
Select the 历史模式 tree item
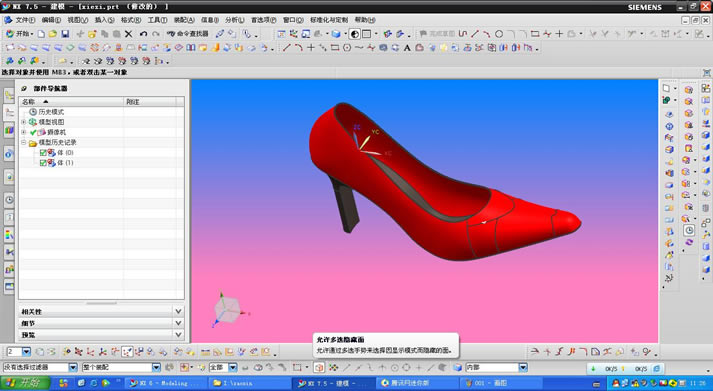(47, 112)
